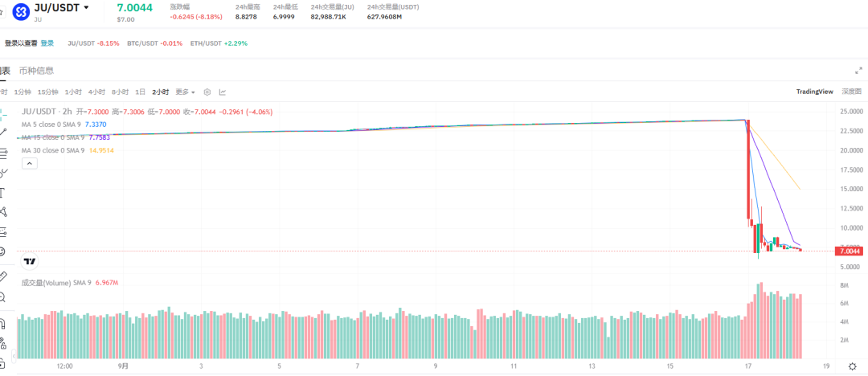Select the 15分钟 interval

tap(48, 92)
